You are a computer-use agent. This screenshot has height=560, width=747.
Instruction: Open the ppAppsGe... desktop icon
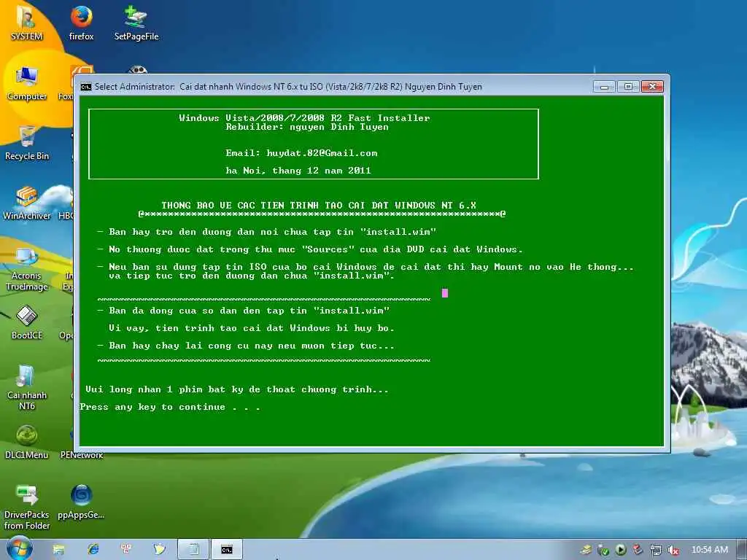pos(81,502)
